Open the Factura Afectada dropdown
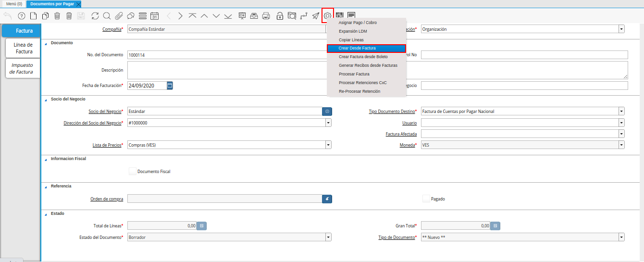Image resolution: width=644 pixels, height=262 pixels. coord(621,134)
